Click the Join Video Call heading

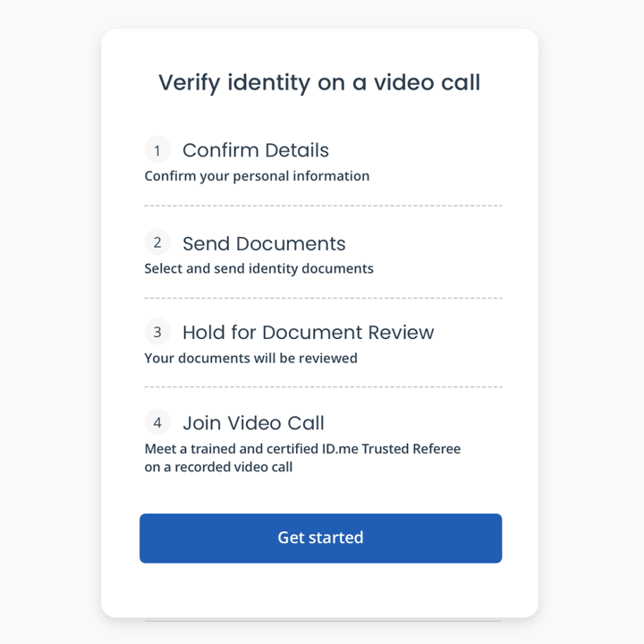click(x=253, y=422)
